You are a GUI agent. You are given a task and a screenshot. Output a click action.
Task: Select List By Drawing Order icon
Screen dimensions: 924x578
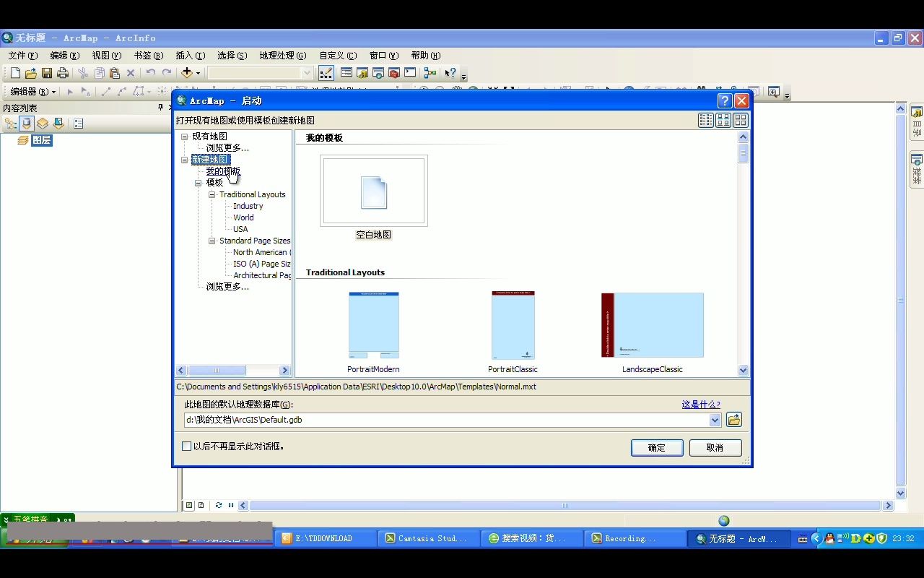click(x=10, y=124)
